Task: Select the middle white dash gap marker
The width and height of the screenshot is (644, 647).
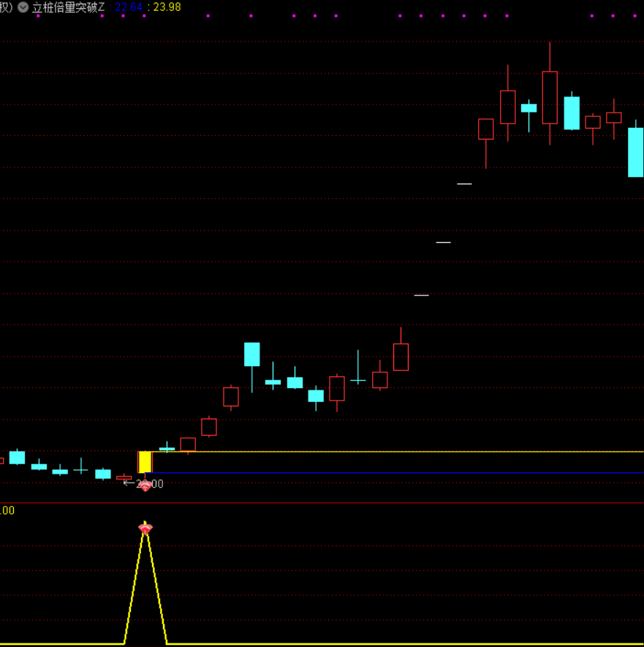Action: tap(443, 242)
